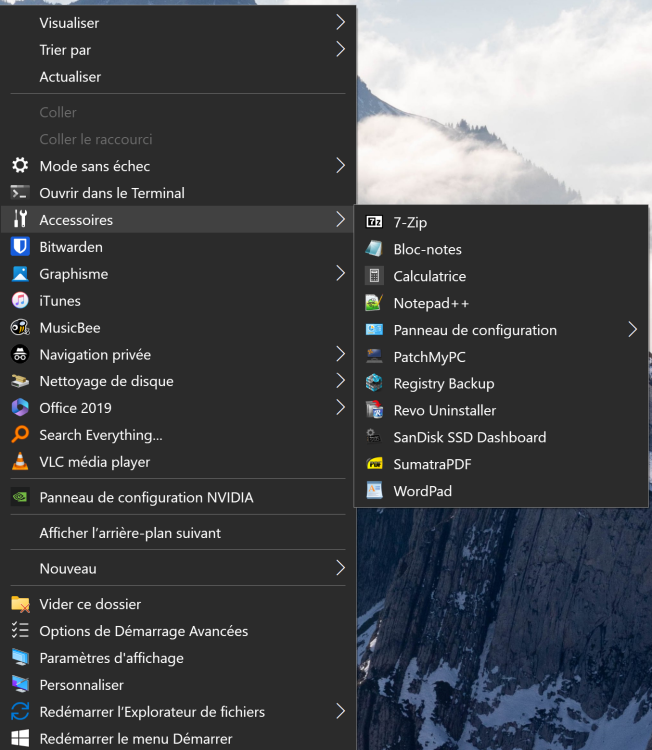Click the Accessoires tools icon
This screenshot has width=652, height=750.
20,219
